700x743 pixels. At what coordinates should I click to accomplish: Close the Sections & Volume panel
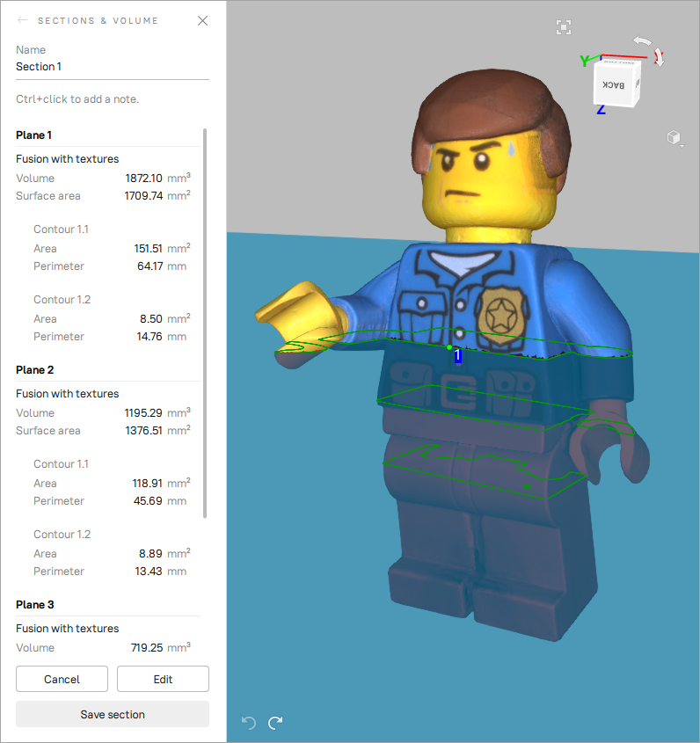pyautogui.click(x=202, y=20)
